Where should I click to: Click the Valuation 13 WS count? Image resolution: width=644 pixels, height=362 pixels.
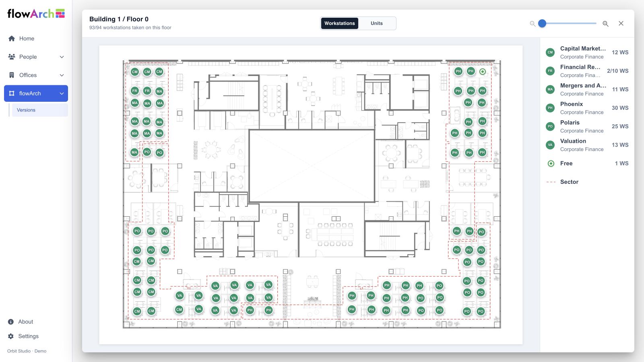(620, 145)
